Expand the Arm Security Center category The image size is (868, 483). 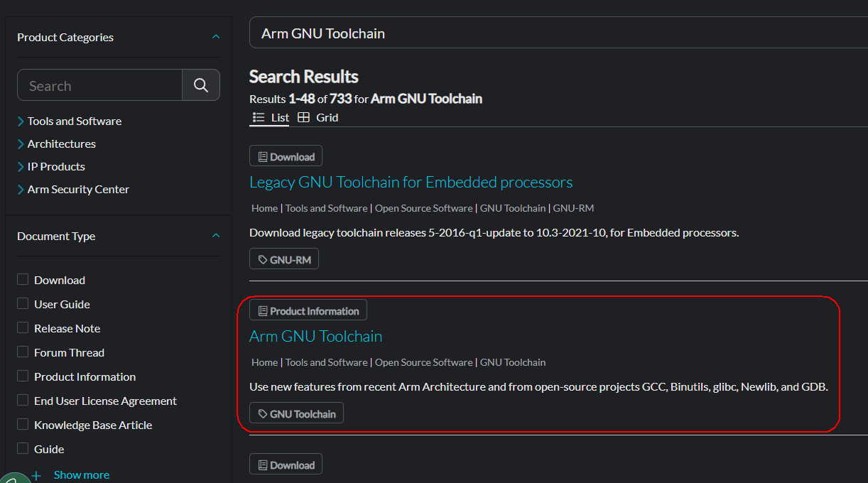click(x=21, y=190)
